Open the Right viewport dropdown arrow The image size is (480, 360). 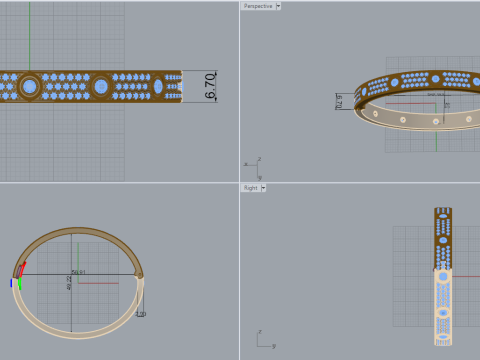[x=263, y=188]
